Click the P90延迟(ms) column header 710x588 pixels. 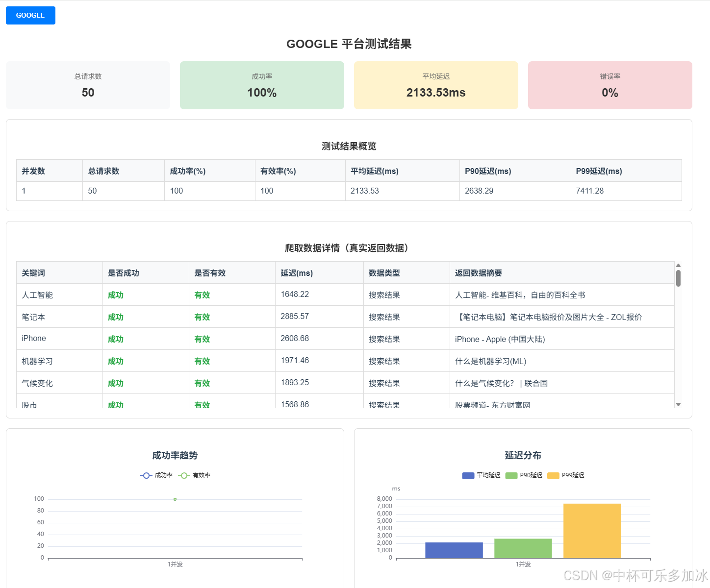tap(515, 171)
